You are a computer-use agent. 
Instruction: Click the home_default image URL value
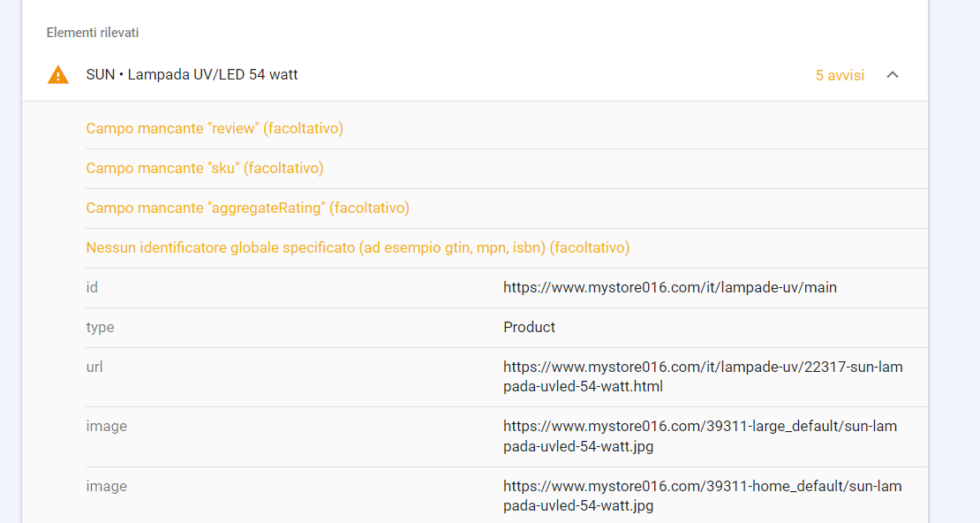coord(702,496)
